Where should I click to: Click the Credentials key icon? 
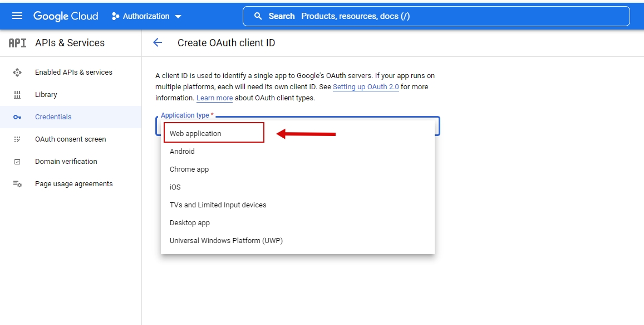pos(17,117)
